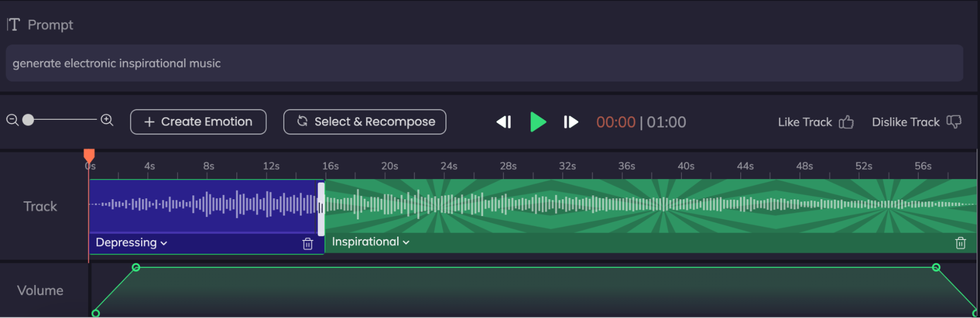Select the volume fade-out start point

[936, 267]
